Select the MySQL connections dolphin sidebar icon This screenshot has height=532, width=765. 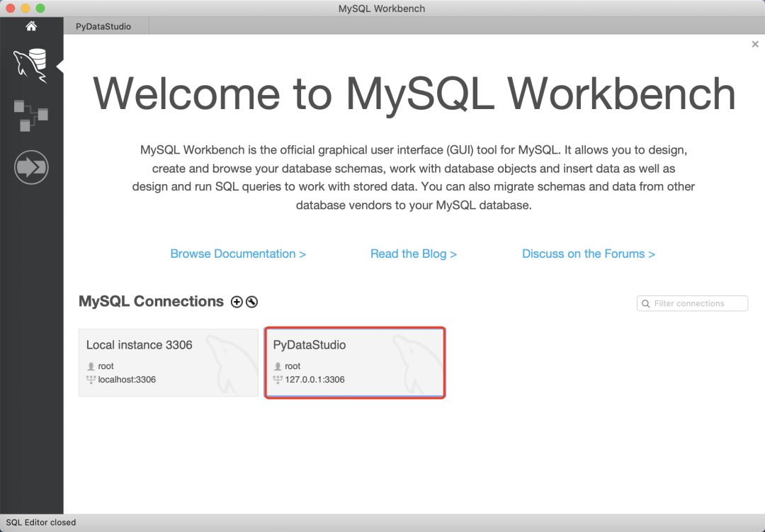click(30, 66)
